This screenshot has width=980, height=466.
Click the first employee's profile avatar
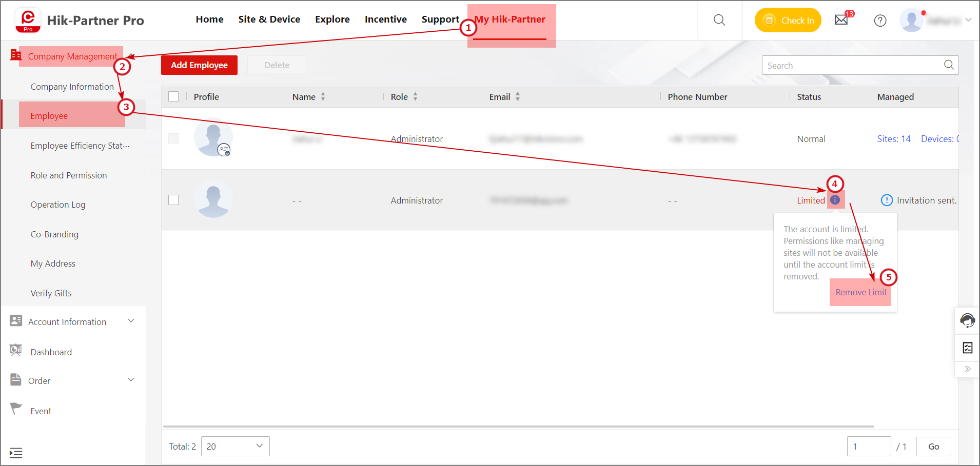[213, 137]
